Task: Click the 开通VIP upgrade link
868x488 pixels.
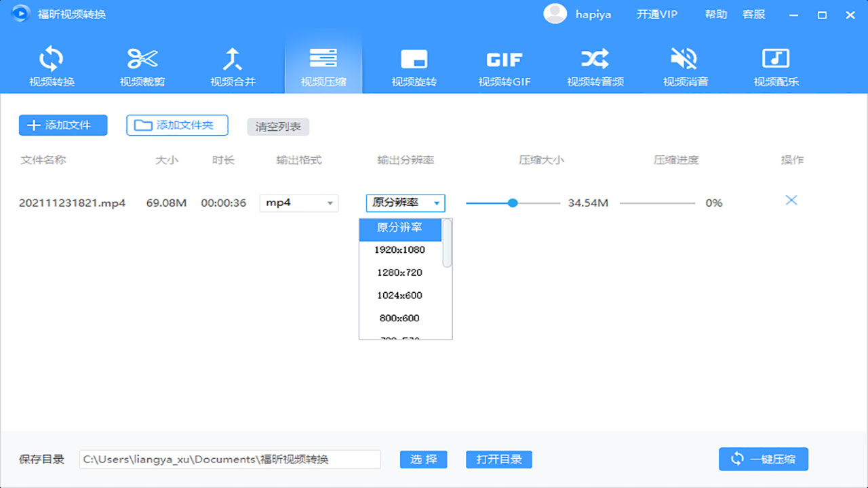Action: tap(656, 14)
